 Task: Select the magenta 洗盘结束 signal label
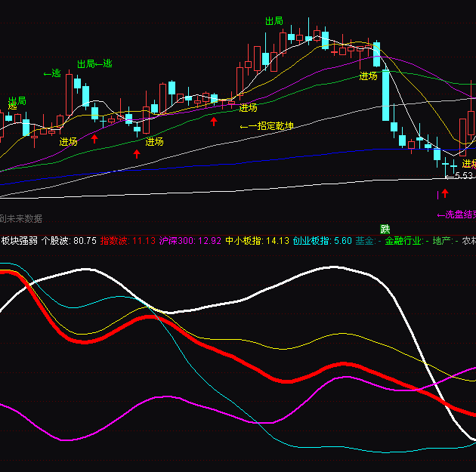coord(456,215)
